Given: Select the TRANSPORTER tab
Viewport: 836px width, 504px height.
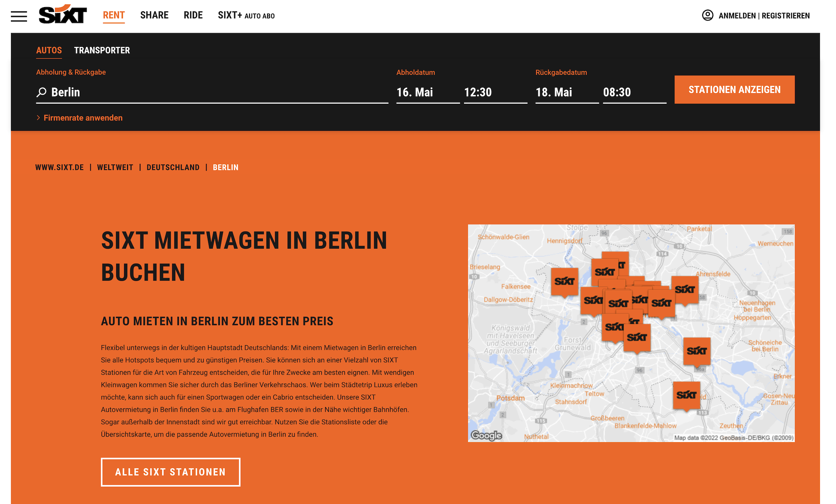Looking at the screenshot, I should coord(102,51).
